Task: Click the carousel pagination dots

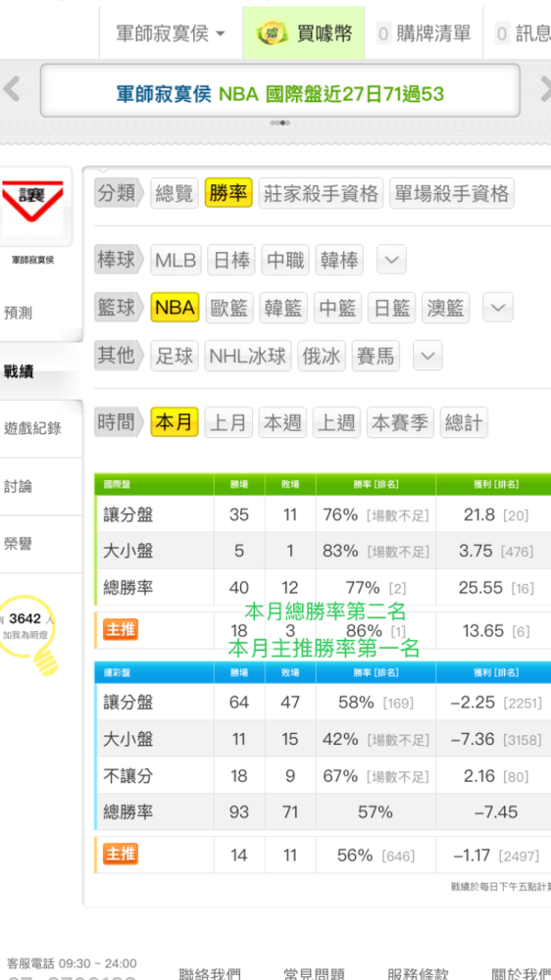Action: [280, 122]
